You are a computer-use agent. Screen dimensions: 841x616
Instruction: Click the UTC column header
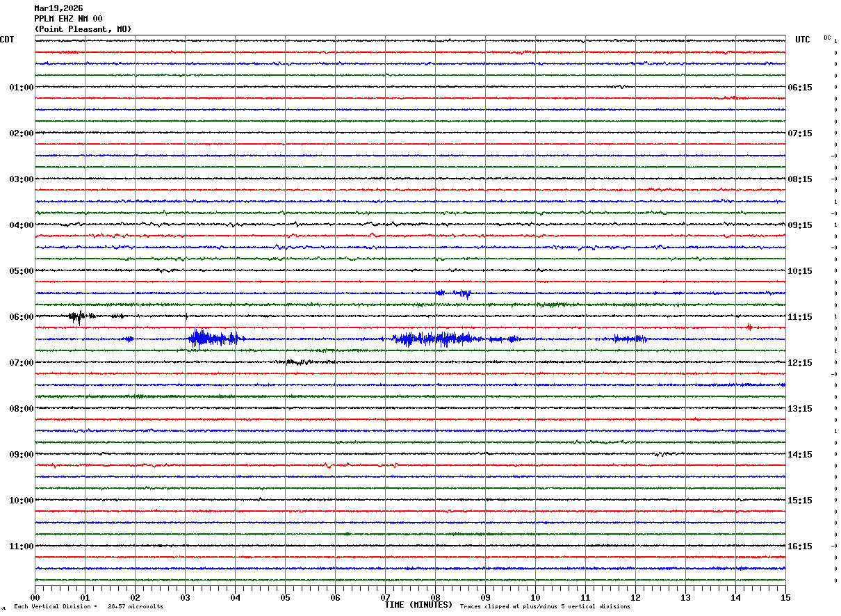(803, 40)
